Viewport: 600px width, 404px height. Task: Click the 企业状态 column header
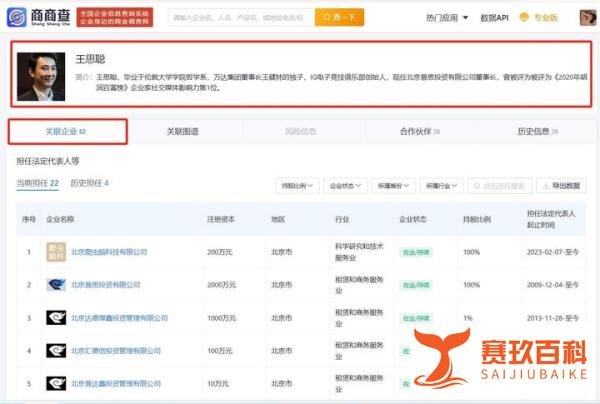(x=412, y=219)
